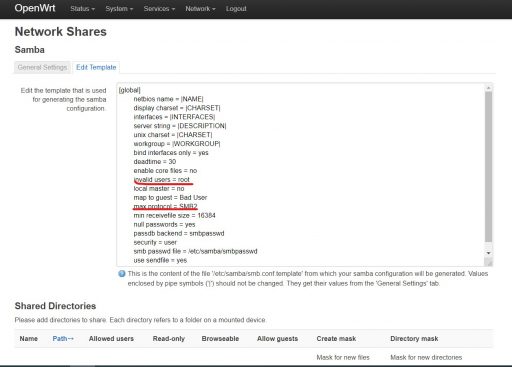The width and height of the screenshot is (512, 367).
Task: Click the textarea resize grip corner
Action: coord(489,263)
